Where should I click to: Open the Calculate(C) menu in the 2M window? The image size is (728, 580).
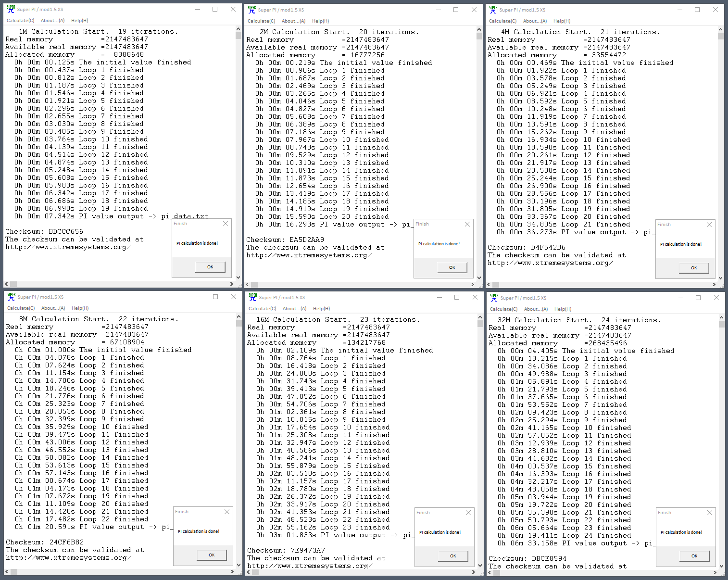coord(262,21)
